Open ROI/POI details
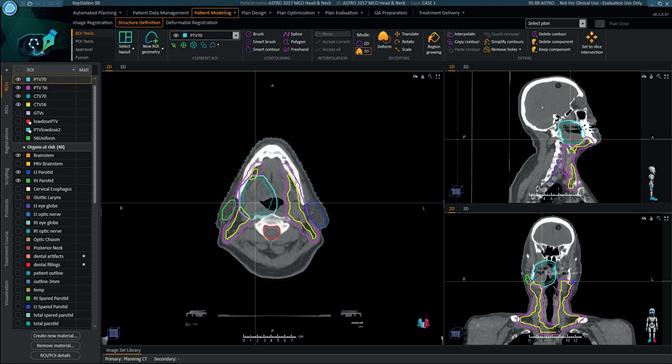 [55, 355]
